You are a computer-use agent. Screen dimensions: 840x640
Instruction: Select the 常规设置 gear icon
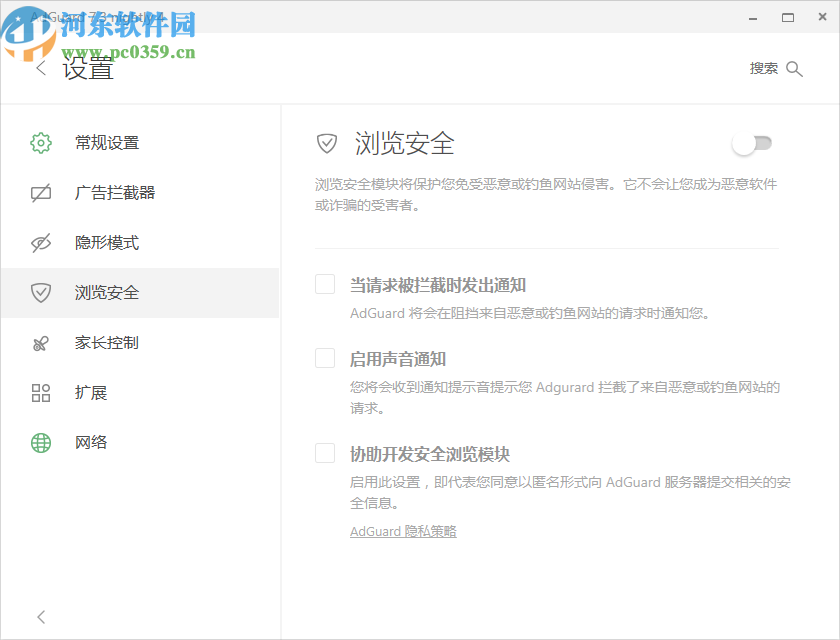[x=40, y=142]
